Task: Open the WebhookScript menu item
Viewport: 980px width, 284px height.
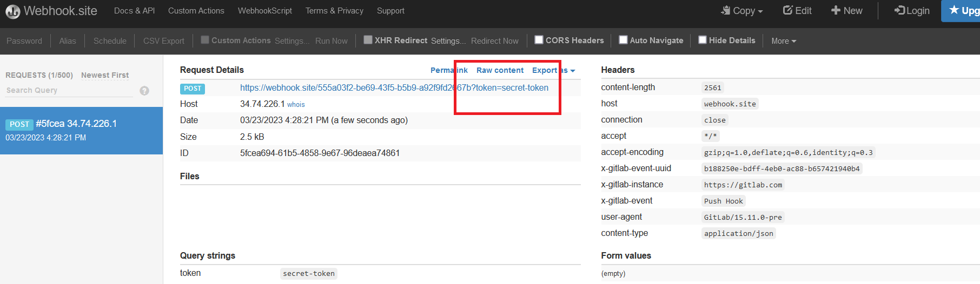Action: pos(264,11)
